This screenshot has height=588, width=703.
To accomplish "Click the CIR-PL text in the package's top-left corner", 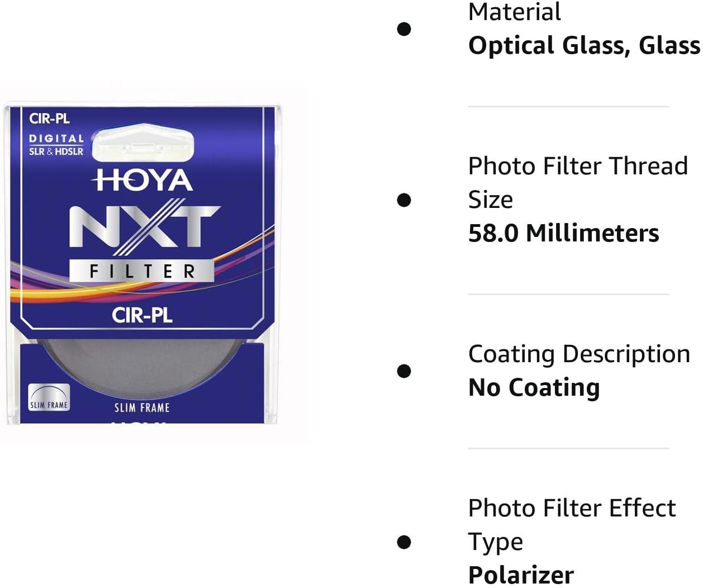I will [x=49, y=118].
